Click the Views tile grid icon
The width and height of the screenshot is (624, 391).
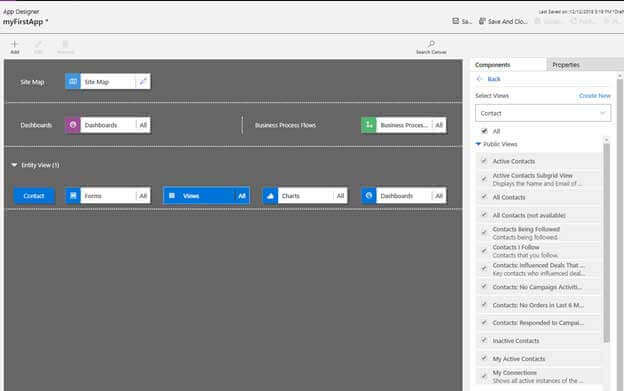(172, 196)
